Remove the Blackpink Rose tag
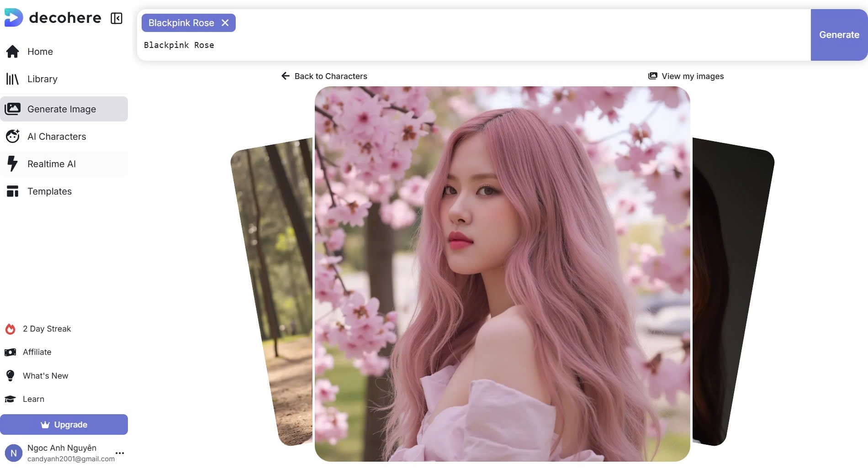The image size is (868, 469). tap(225, 23)
